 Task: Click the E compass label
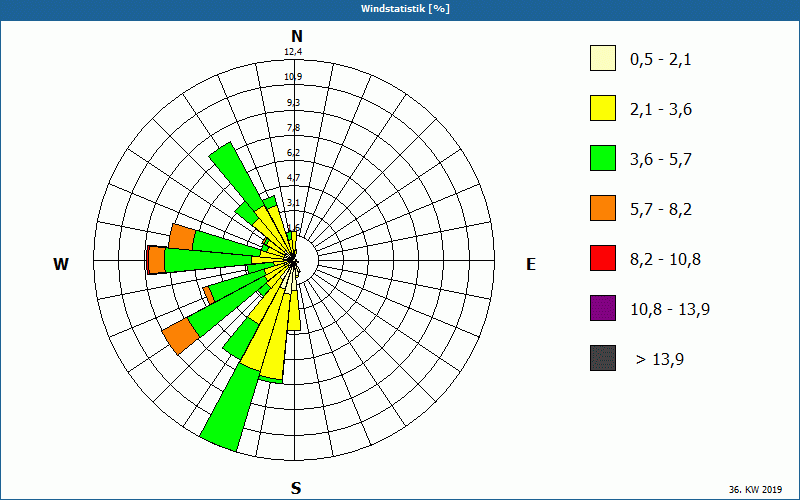(531, 264)
